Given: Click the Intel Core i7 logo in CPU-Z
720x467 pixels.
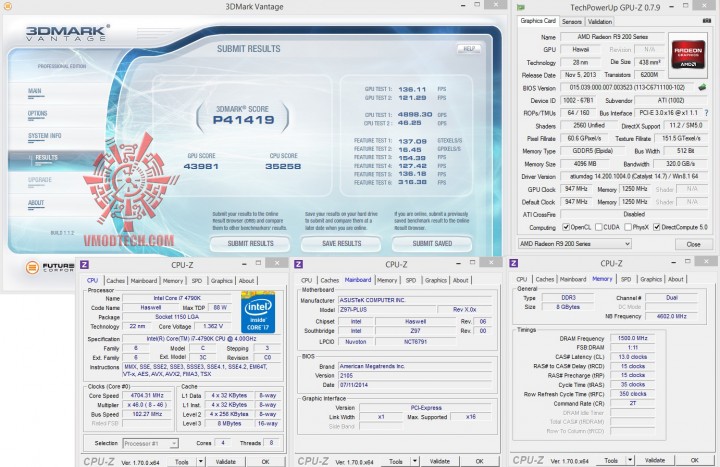Looking at the screenshot, I should click(x=258, y=311).
